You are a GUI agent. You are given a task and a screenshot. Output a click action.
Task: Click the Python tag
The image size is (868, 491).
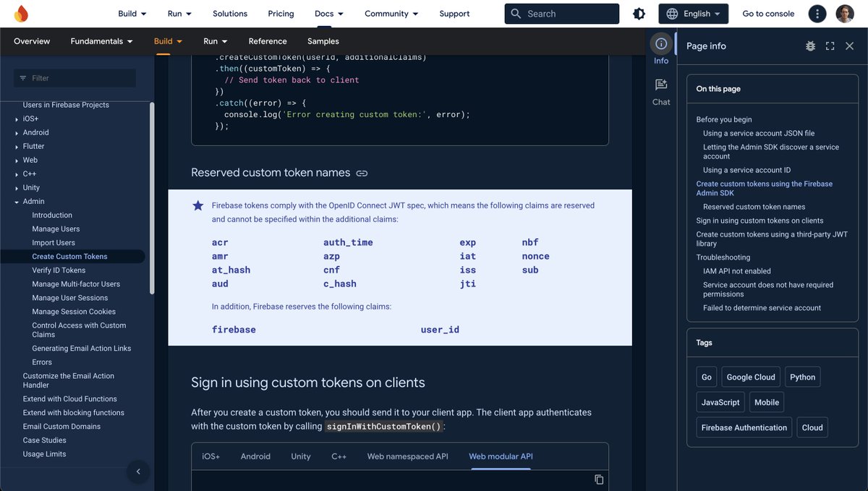(x=802, y=377)
